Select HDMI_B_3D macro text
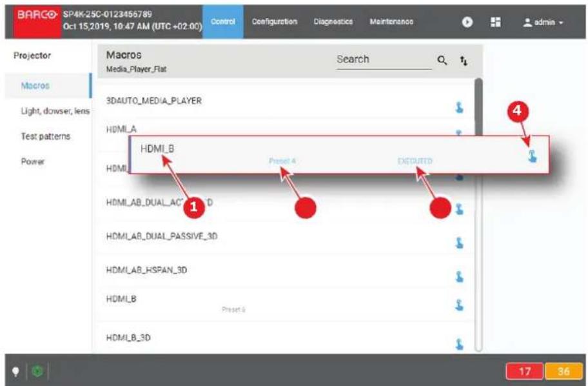 click(x=128, y=338)
